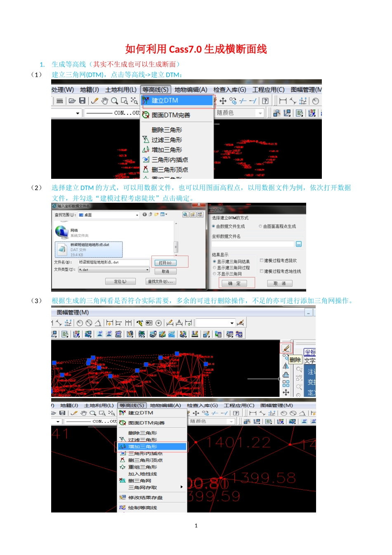Image resolution: width=392 pixels, height=555 pixels.
Task: Click the 查找文件(F)... button
Action: 161,281
